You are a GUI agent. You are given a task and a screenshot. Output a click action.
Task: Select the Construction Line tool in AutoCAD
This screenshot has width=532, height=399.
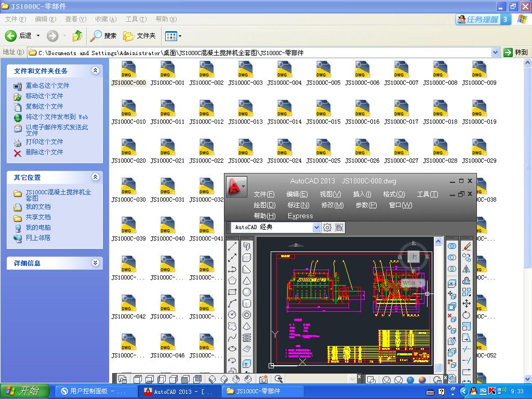(232, 258)
